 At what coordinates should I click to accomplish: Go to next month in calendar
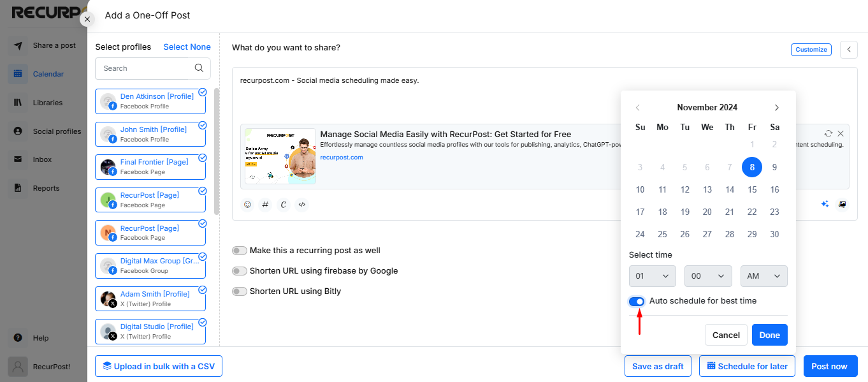(776, 108)
